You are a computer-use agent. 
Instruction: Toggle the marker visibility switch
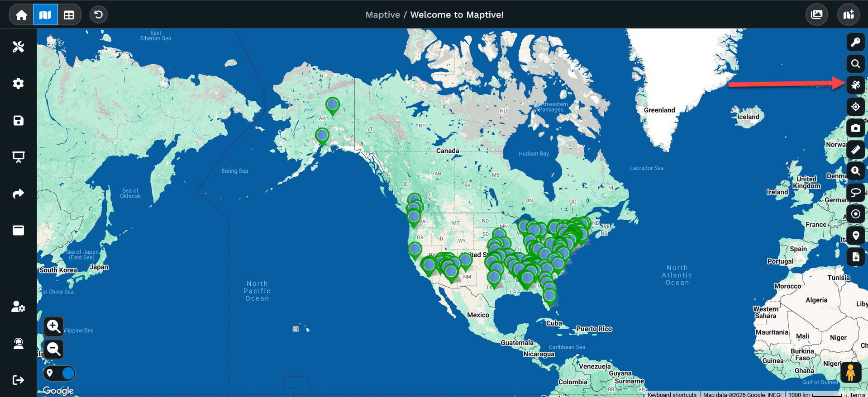(59, 373)
